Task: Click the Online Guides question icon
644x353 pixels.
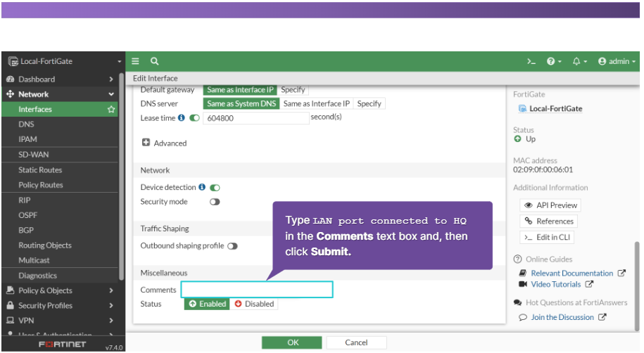Action: (x=517, y=259)
